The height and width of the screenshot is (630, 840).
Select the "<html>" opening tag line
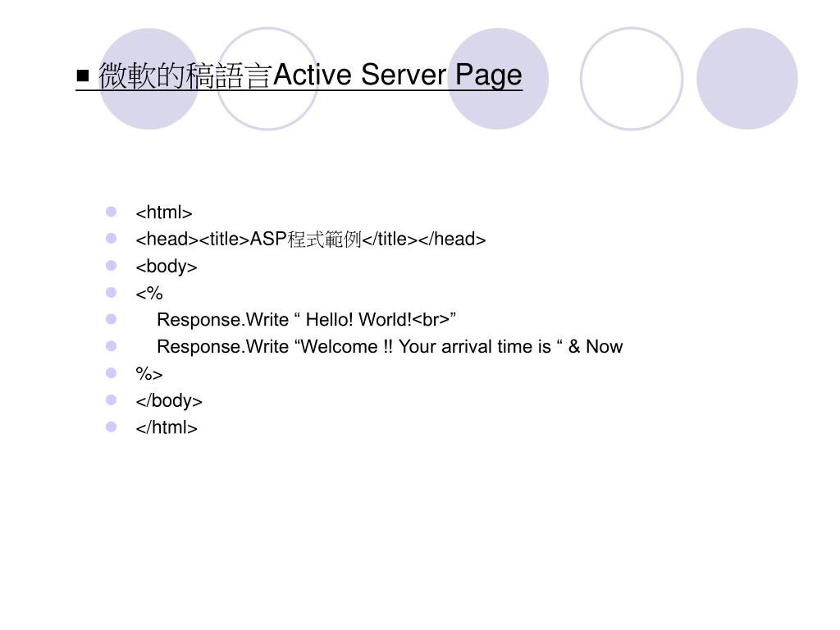click(x=164, y=212)
